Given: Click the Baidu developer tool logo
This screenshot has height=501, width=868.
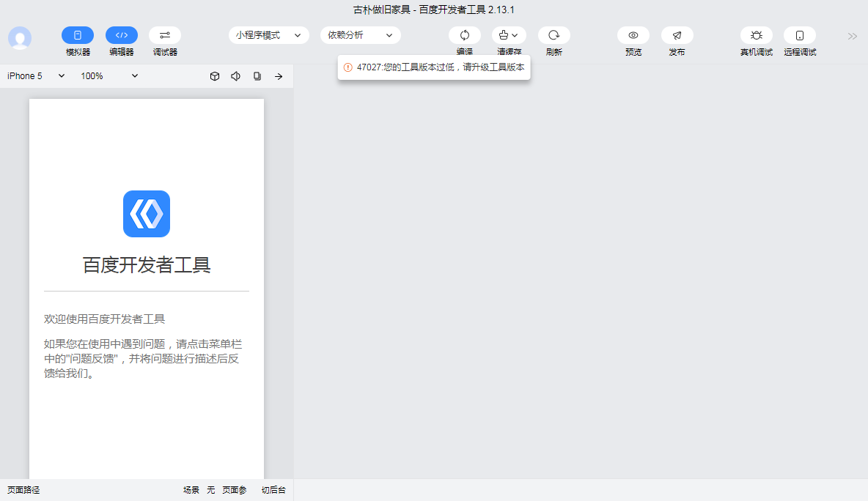Looking at the screenshot, I should pos(147,214).
